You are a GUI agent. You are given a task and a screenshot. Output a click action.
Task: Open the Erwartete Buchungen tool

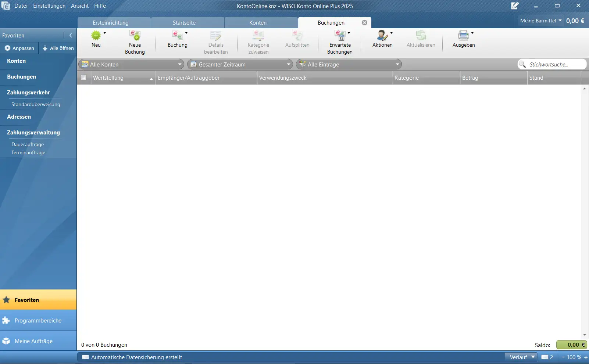coord(340,36)
